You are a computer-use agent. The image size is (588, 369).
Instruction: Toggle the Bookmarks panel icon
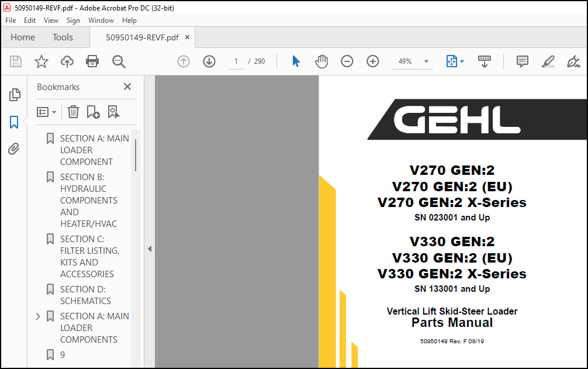pos(14,122)
